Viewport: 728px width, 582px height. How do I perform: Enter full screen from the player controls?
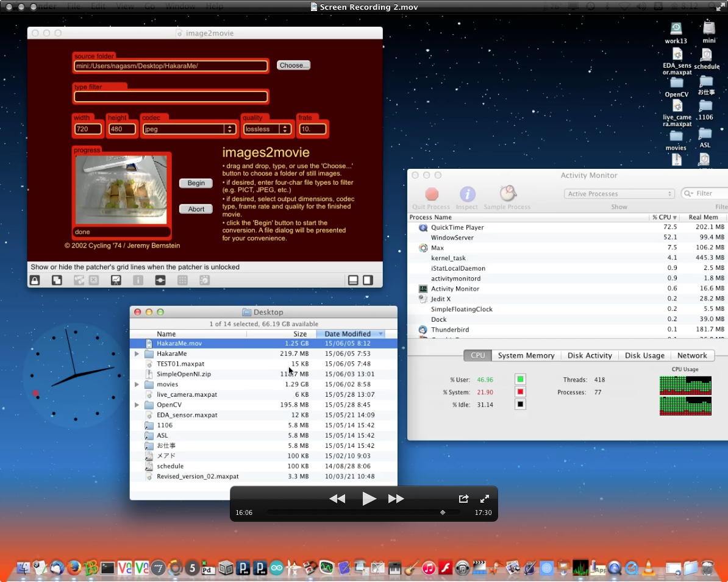(x=485, y=499)
